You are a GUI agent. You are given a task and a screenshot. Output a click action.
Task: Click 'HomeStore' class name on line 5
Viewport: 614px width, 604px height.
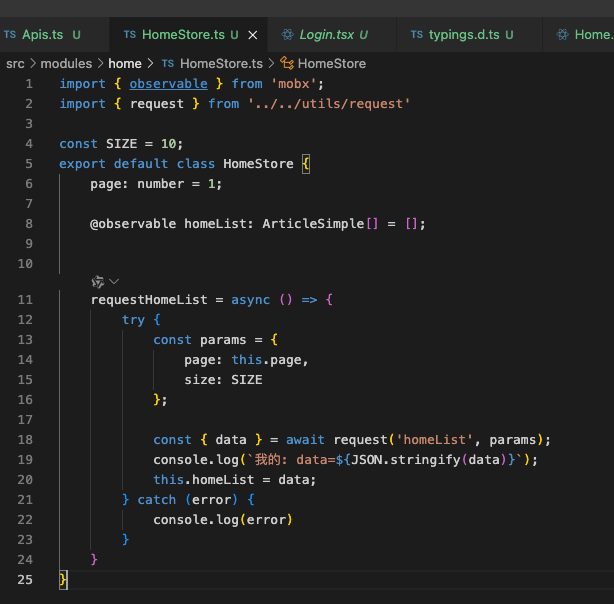(x=258, y=164)
